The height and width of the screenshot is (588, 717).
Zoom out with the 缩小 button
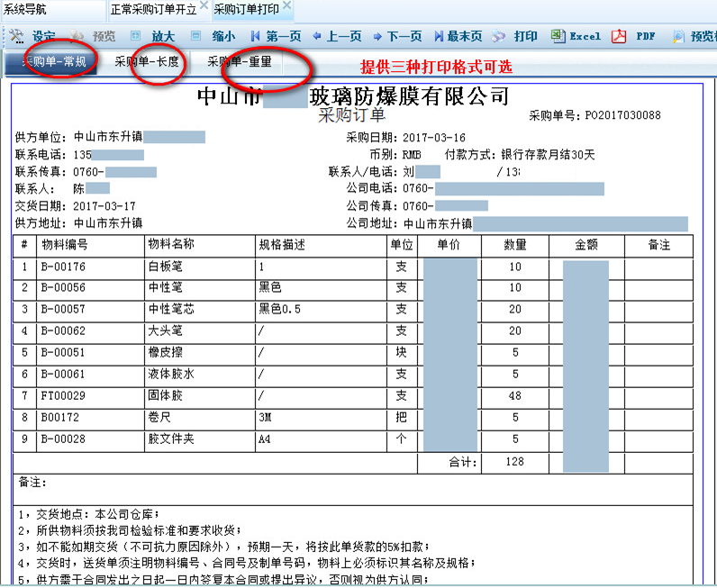point(213,37)
